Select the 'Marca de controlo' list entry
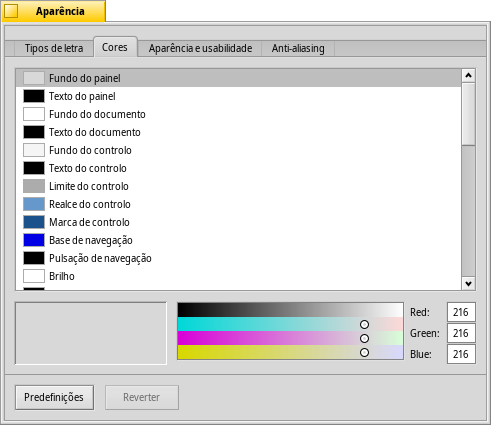 tap(238, 222)
